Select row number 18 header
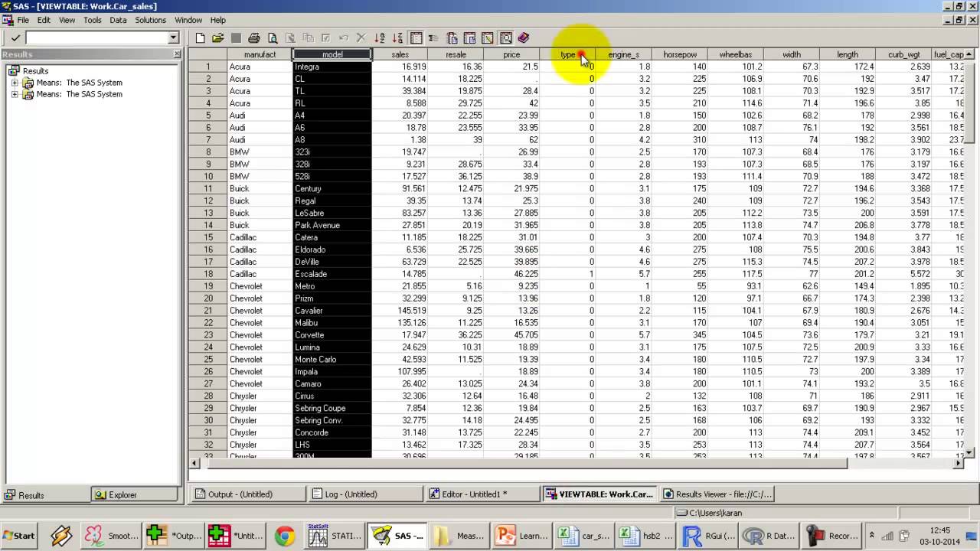 tap(208, 274)
